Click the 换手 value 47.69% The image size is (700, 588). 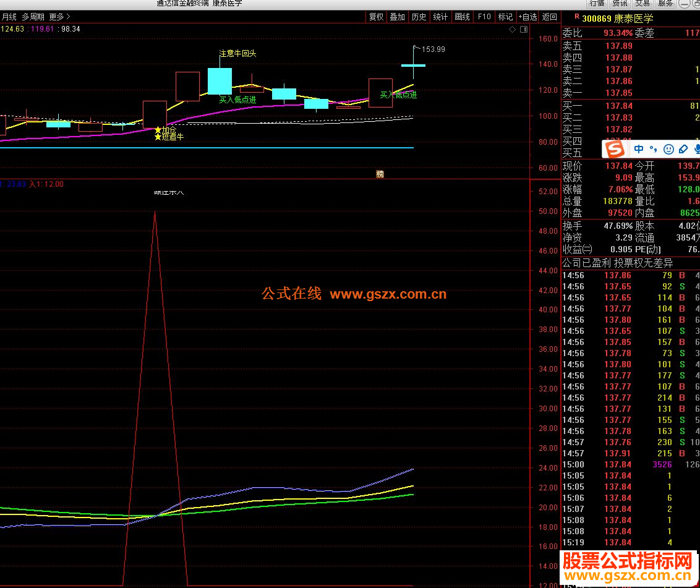618,226
